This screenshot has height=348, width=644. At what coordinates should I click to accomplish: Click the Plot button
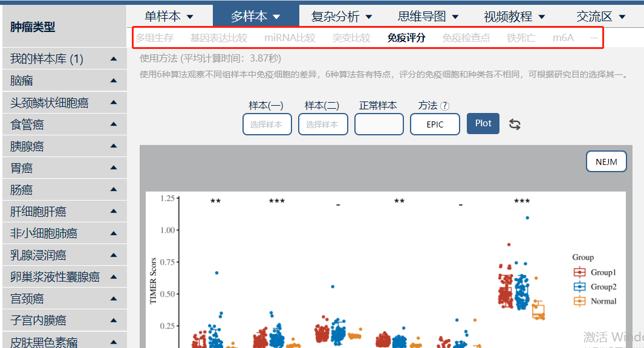483,123
